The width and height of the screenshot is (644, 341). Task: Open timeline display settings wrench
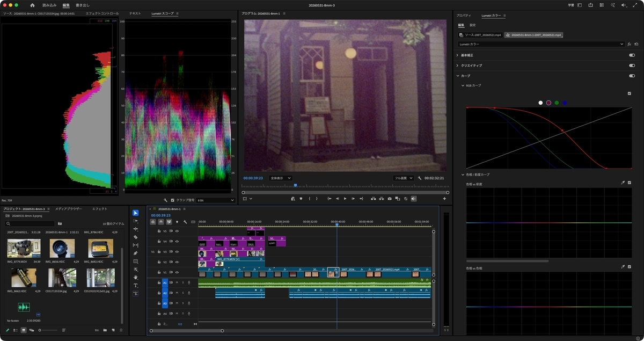tap(185, 221)
